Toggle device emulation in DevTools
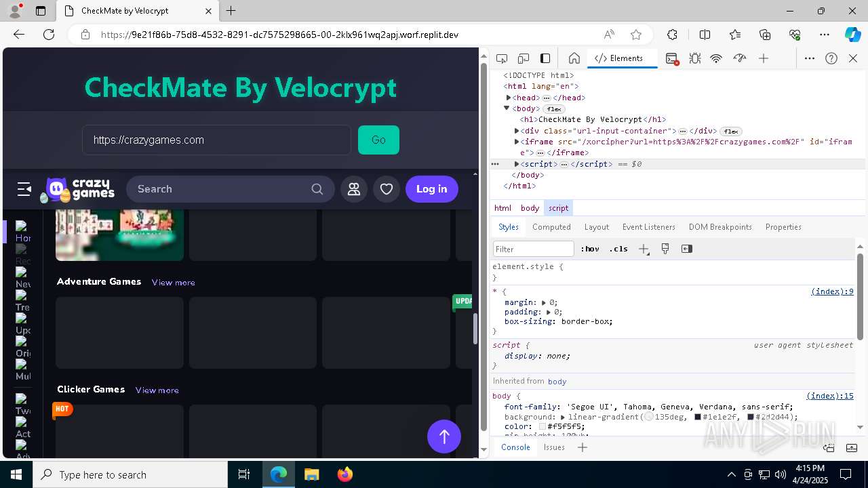The image size is (868, 488). (x=524, y=58)
